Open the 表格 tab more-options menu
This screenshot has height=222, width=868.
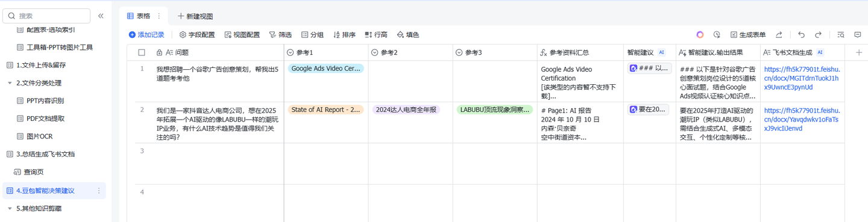159,16
